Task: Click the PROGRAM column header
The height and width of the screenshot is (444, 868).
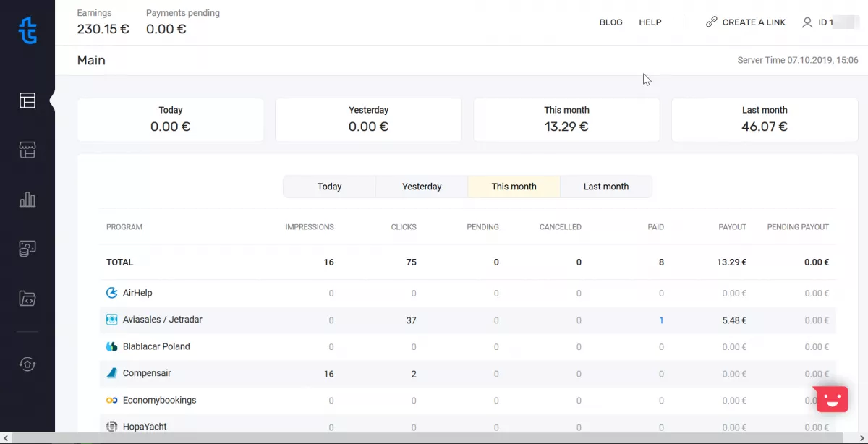Action: pyautogui.click(x=124, y=227)
